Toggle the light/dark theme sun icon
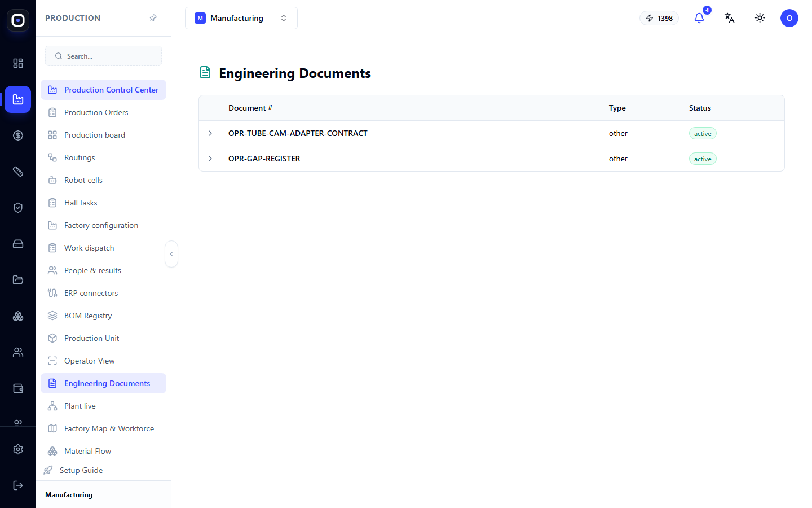Screen dimensions: 812x508 pos(760,18)
